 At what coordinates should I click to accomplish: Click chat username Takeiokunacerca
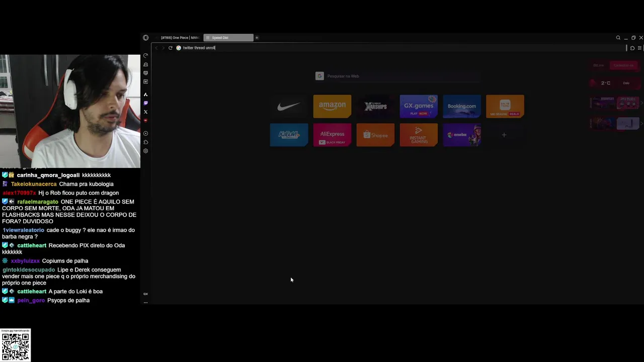tap(34, 184)
